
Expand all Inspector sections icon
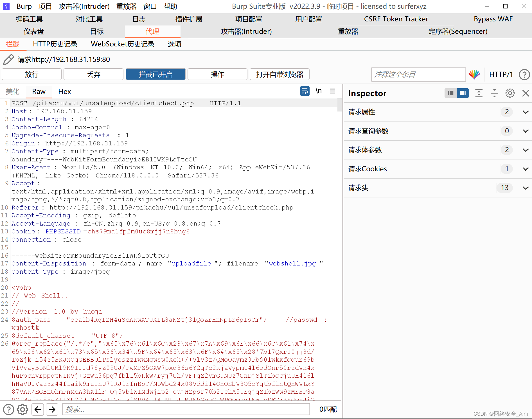(x=479, y=93)
